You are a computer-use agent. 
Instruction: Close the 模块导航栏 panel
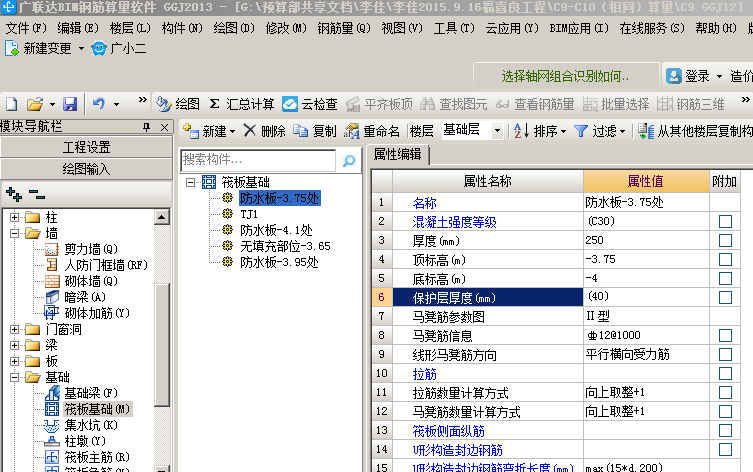[164, 127]
